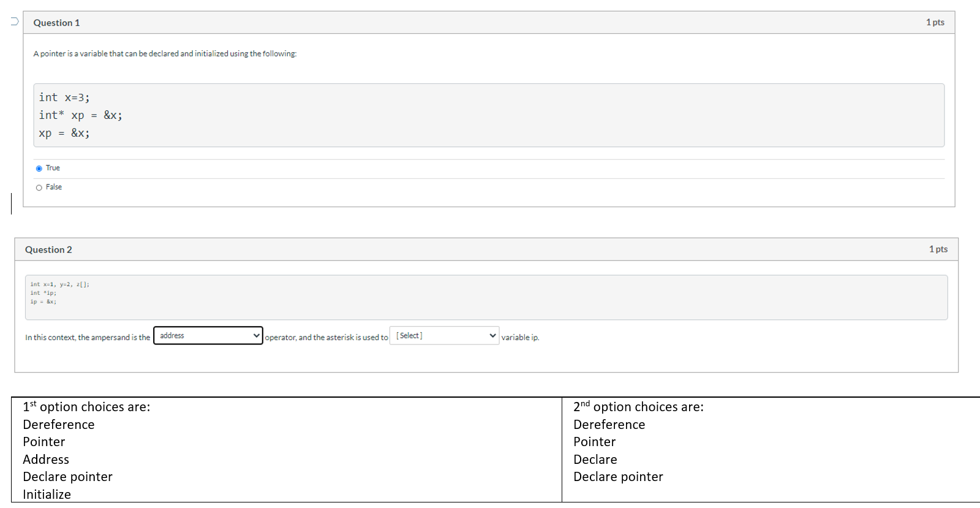Image resolution: width=980 pixels, height=508 pixels.
Task: Click the Address choice in first options list
Action: pos(46,460)
